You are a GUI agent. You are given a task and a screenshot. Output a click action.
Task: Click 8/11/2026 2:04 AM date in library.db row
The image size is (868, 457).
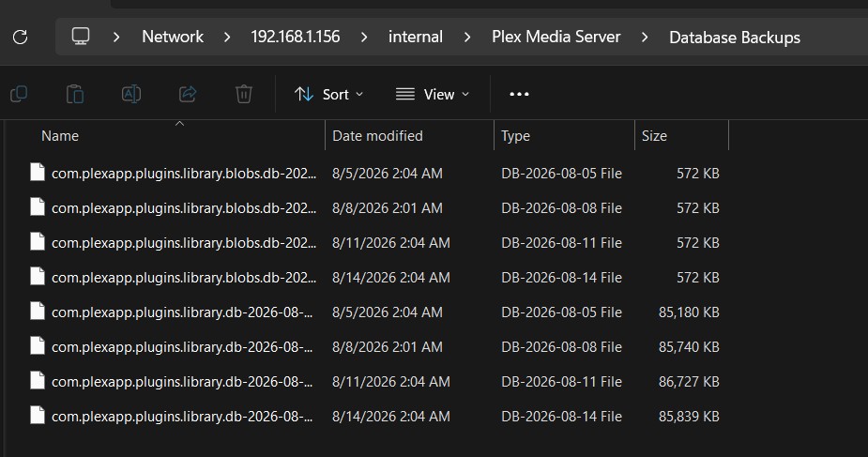(390, 382)
